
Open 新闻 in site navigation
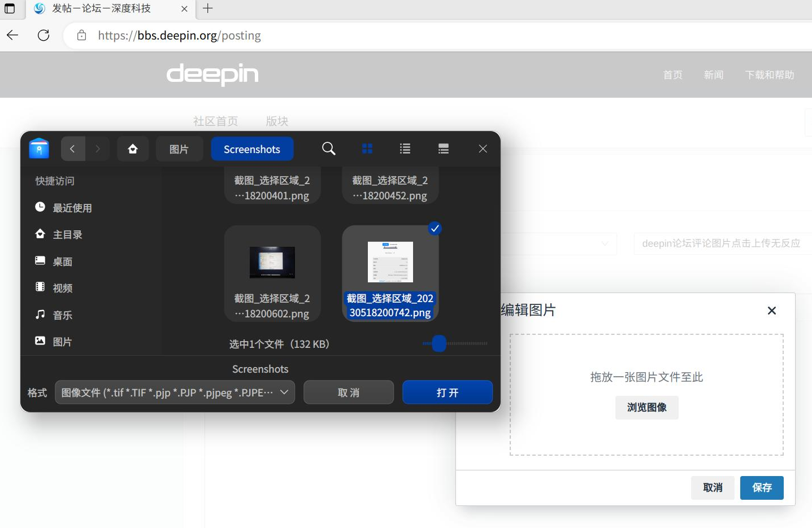pyautogui.click(x=714, y=75)
